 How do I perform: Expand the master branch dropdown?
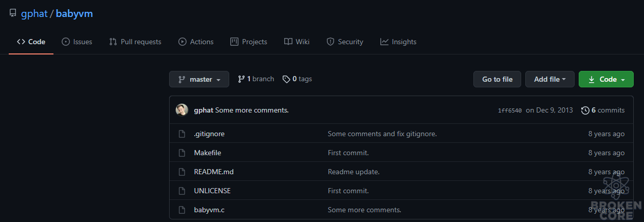pos(199,79)
